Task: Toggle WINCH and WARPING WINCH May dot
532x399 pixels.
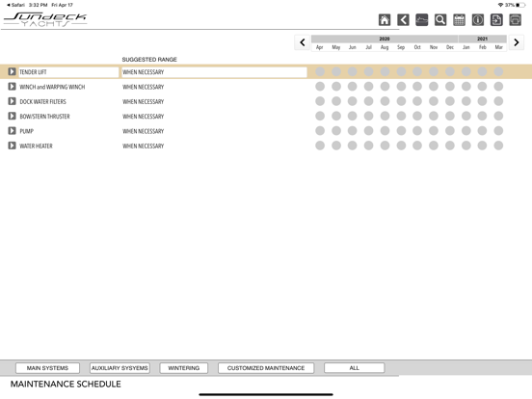Action: tap(336, 87)
